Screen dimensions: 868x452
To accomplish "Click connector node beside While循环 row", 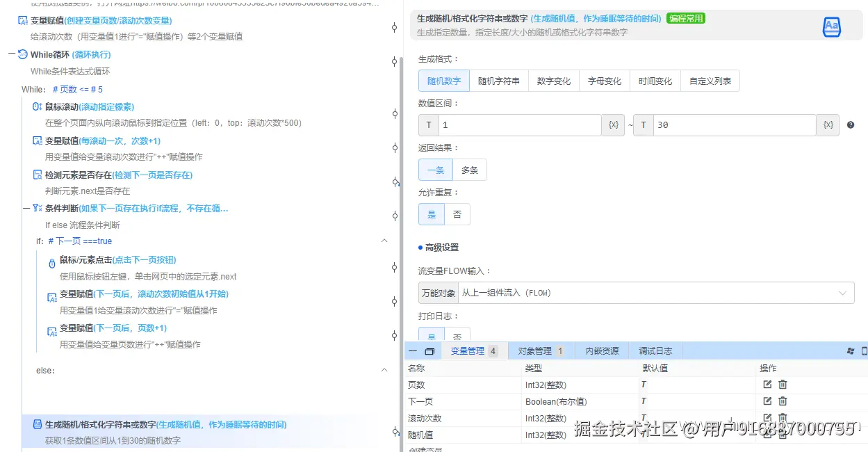I will coord(395,62).
